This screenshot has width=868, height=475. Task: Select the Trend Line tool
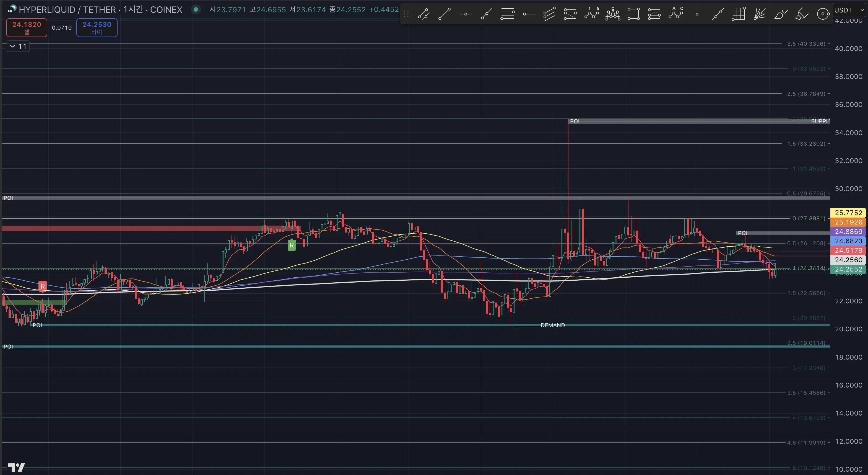coord(445,14)
